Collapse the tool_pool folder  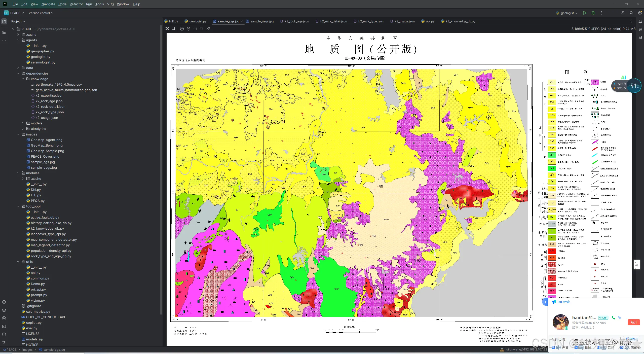tap(18, 206)
